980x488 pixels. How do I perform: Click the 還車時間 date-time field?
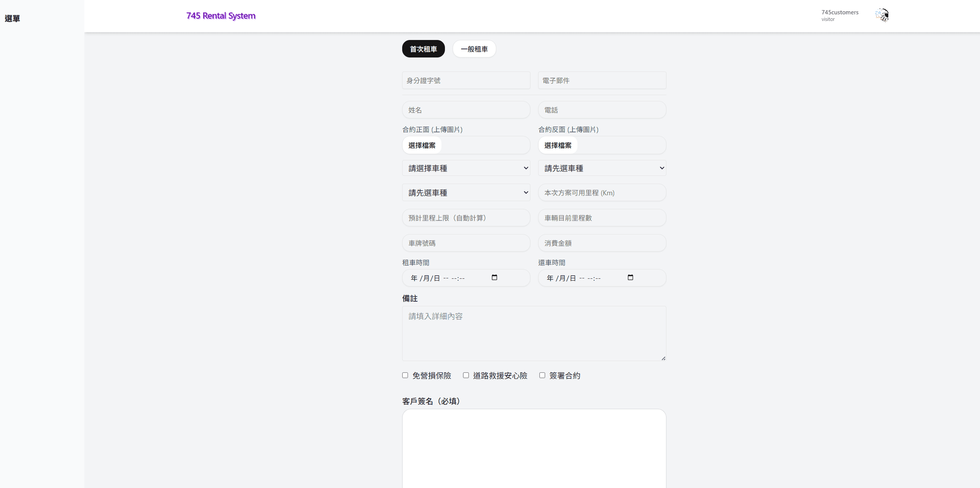[x=602, y=278]
